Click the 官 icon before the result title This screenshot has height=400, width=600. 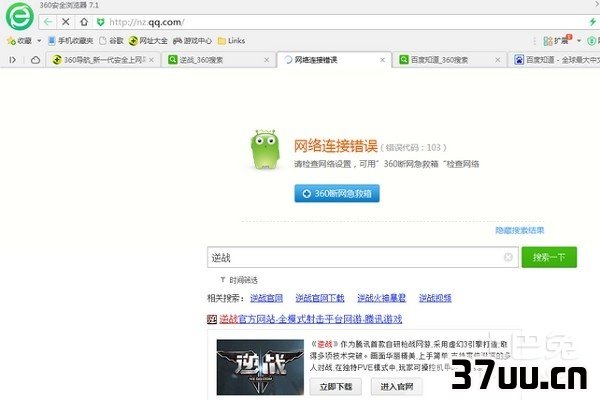[x=212, y=319]
